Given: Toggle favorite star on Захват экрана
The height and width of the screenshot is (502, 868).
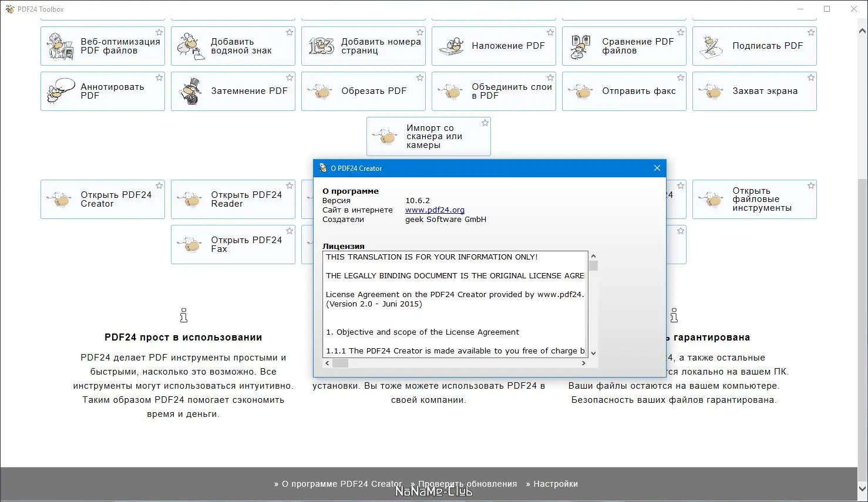Looking at the screenshot, I should pos(811,78).
